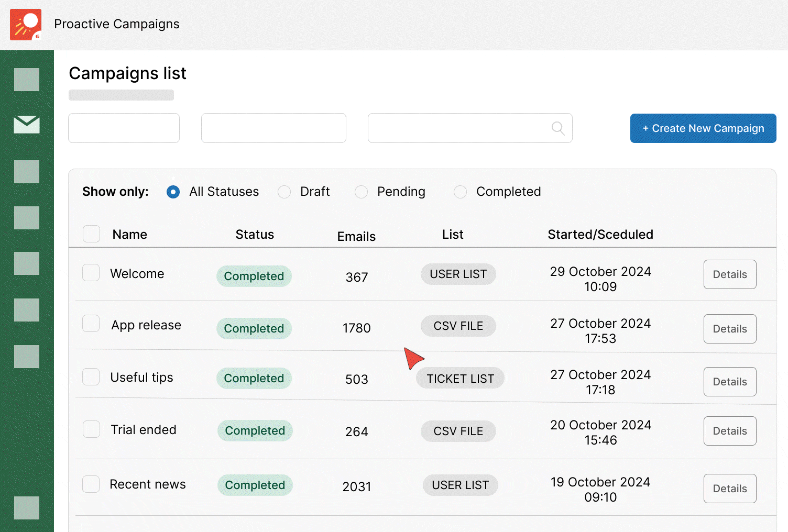The width and height of the screenshot is (788, 532).
Task: Click the magnifier search icon
Action: [x=558, y=128]
